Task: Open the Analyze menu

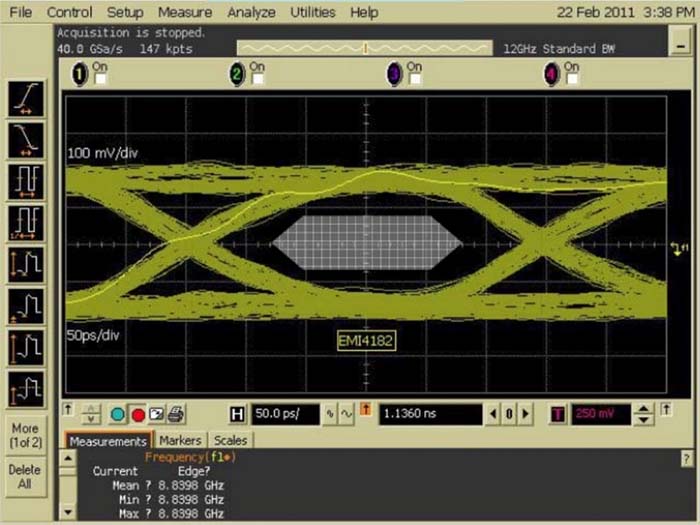Action: pos(251,12)
